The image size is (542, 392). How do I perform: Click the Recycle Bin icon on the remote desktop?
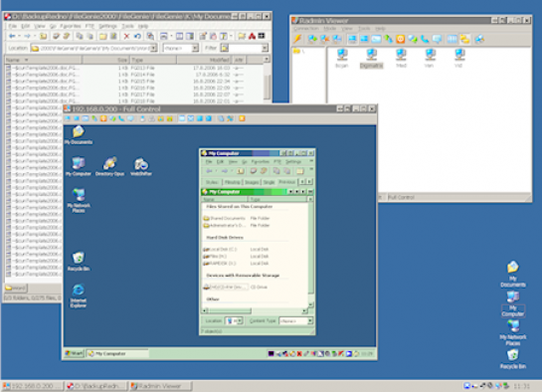pyautogui.click(x=79, y=261)
